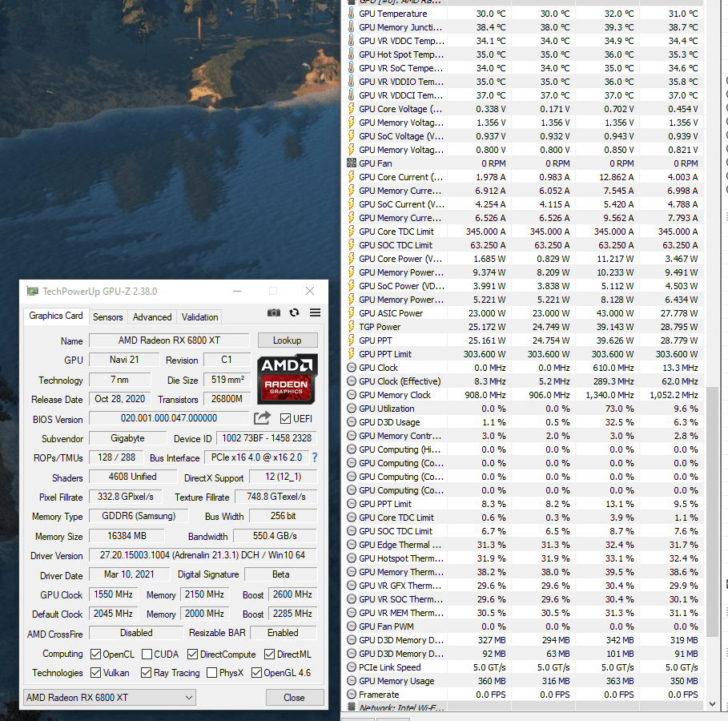Open the AMD Radeon RX 6800 XT dropdown
This screenshot has height=721, width=728.
110,697
